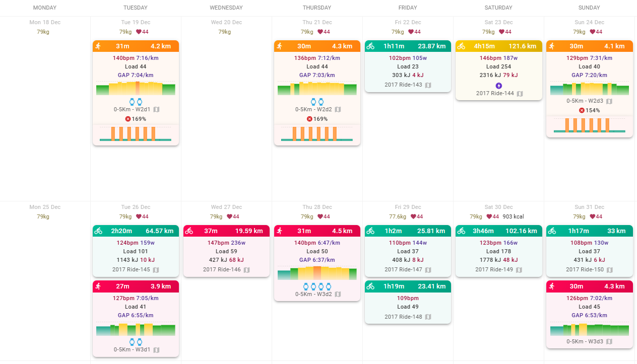Click the run icon on Sunday 31 Dec 4.3 km run
The height and width of the screenshot is (364, 637).
click(552, 286)
